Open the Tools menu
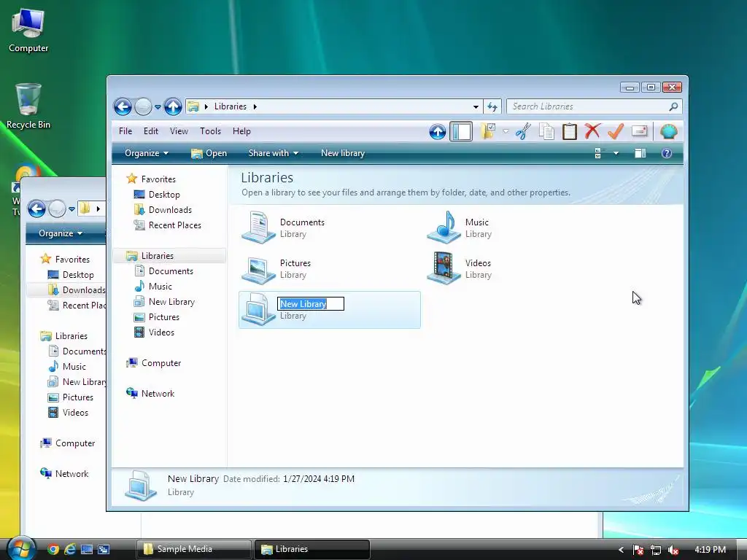747x560 pixels. (x=210, y=131)
